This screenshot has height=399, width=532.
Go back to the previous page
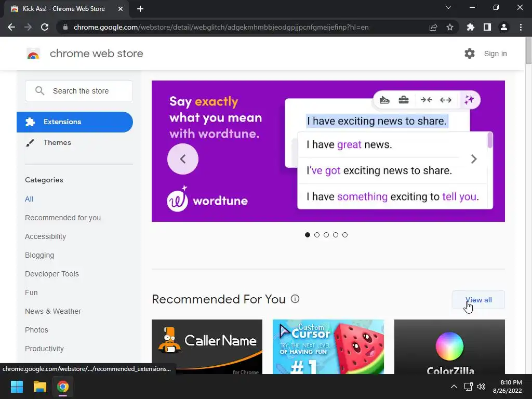(x=11, y=27)
